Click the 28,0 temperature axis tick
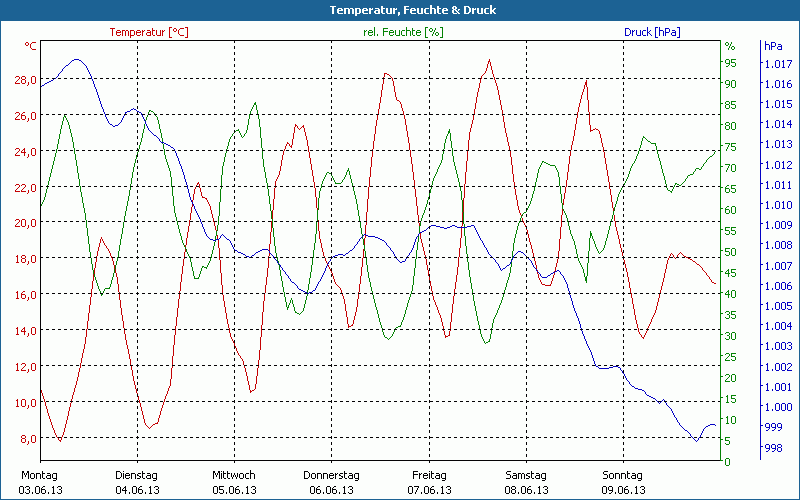 pos(25,80)
